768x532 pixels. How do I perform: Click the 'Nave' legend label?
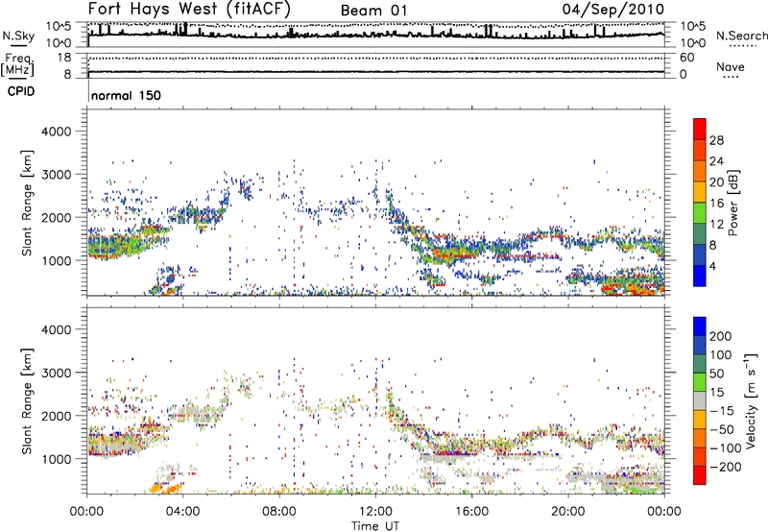tap(731, 67)
